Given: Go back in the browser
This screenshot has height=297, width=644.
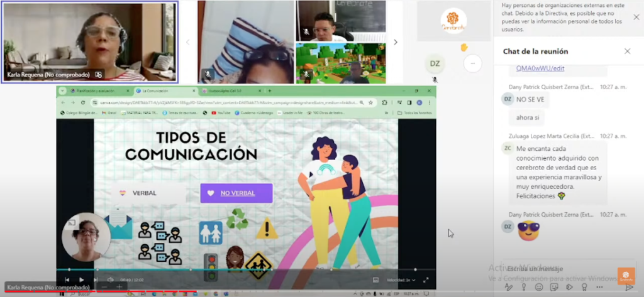Looking at the screenshot, I should click(63, 102).
